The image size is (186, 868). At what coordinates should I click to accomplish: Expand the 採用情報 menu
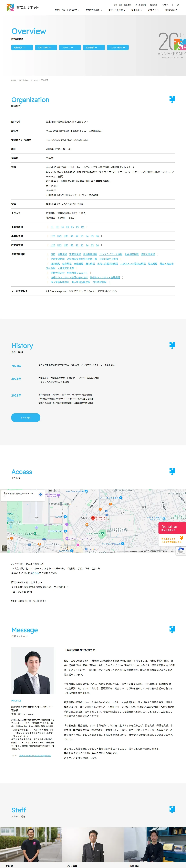(137, 10)
